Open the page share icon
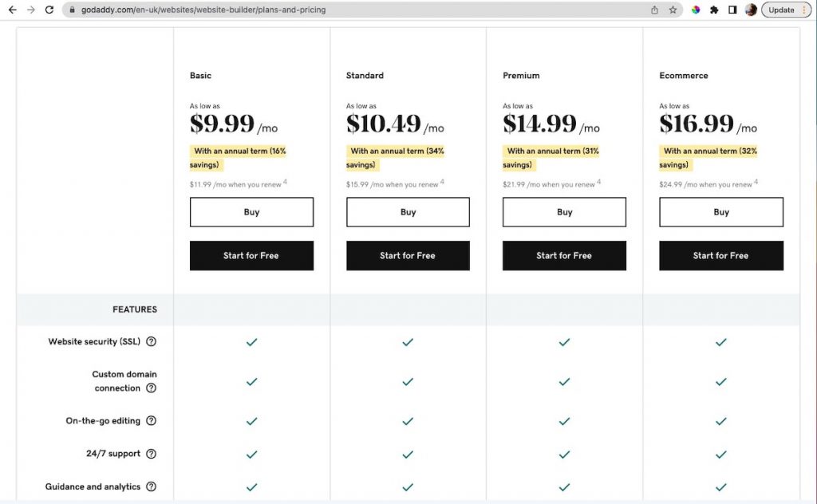Screen dimensions: 817x504 (x=653, y=10)
